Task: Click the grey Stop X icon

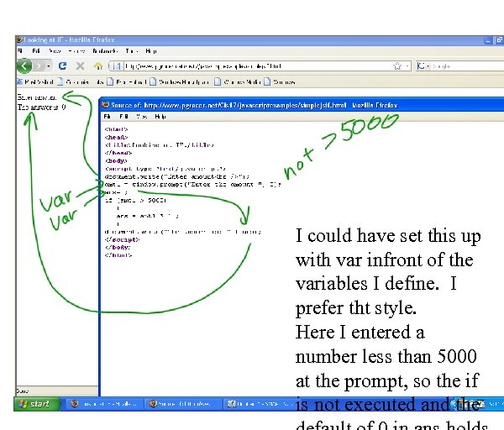Action: pyautogui.click(x=80, y=66)
